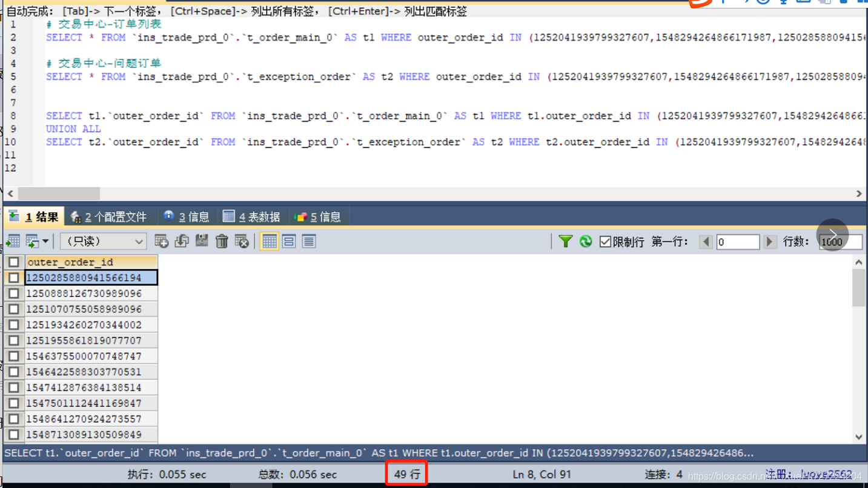This screenshot has width=868, height=488.
Task: Click the next page arrow beside 第一行
Action: click(769, 241)
